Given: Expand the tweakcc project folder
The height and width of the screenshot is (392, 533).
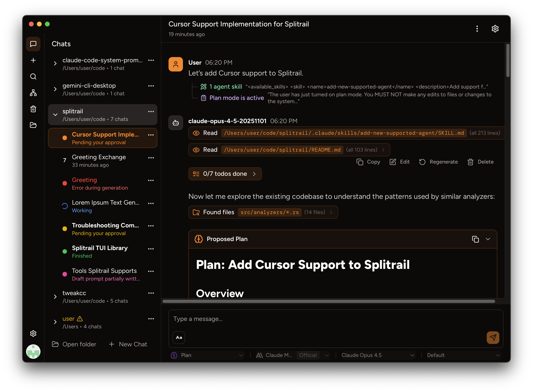Looking at the screenshot, I should (x=55, y=297).
